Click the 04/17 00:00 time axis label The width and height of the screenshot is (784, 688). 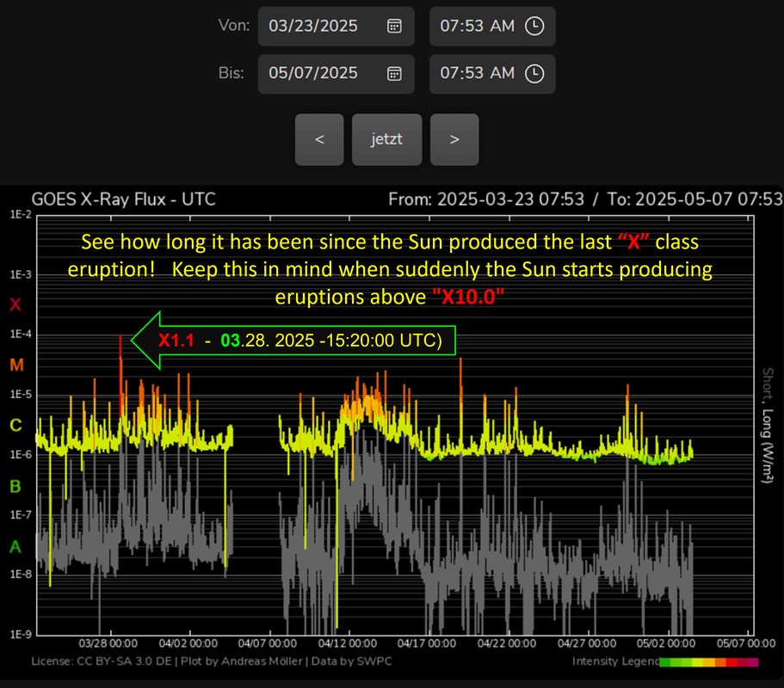427,643
